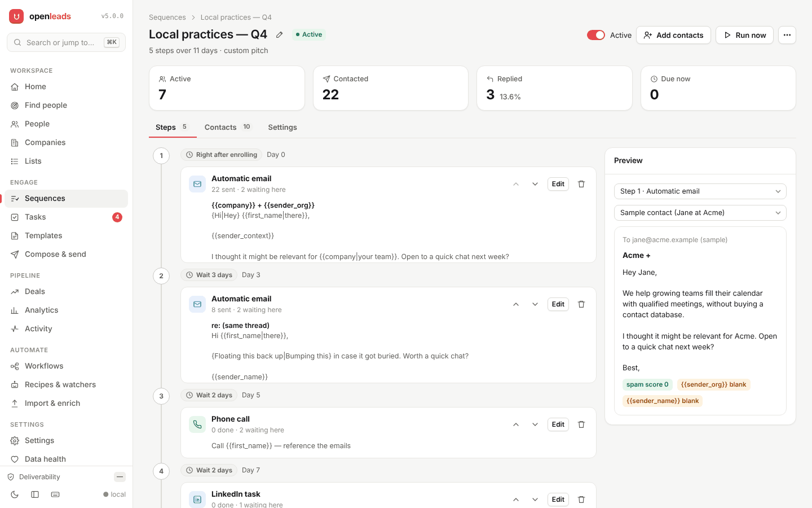
Task: Open Analytics from the sidebar
Action: click(67, 310)
